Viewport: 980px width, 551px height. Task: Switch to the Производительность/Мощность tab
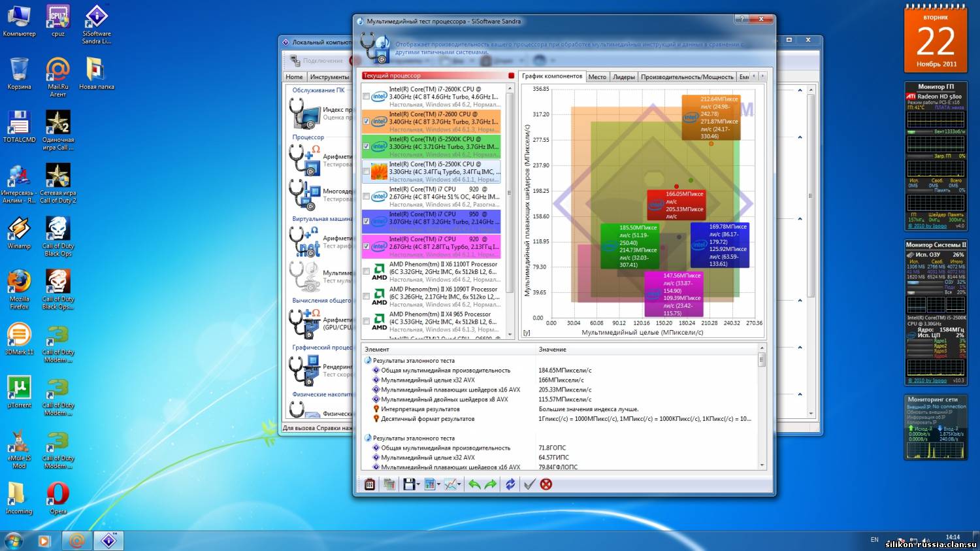pyautogui.click(x=687, y=76)
